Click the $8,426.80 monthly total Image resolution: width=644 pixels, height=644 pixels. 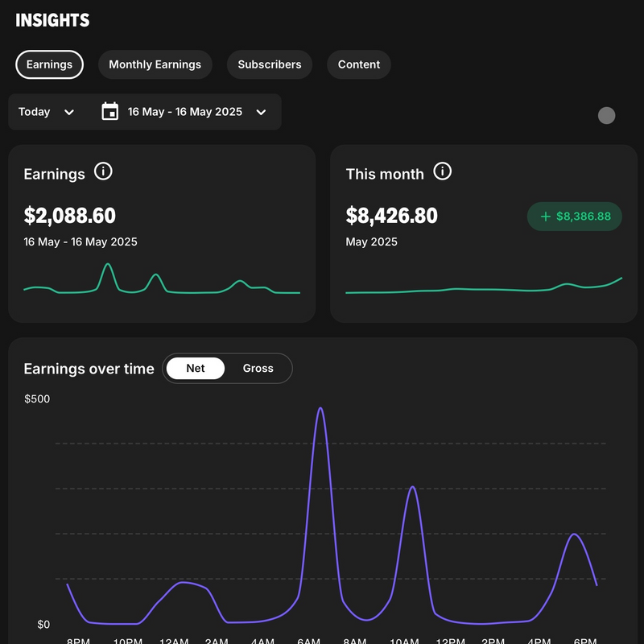tap(392, 216)
